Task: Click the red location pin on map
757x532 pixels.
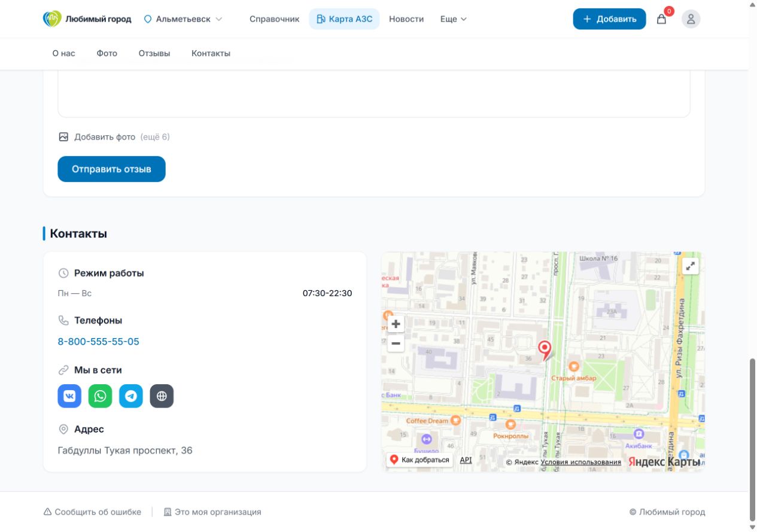Action: tap(545, 350)
